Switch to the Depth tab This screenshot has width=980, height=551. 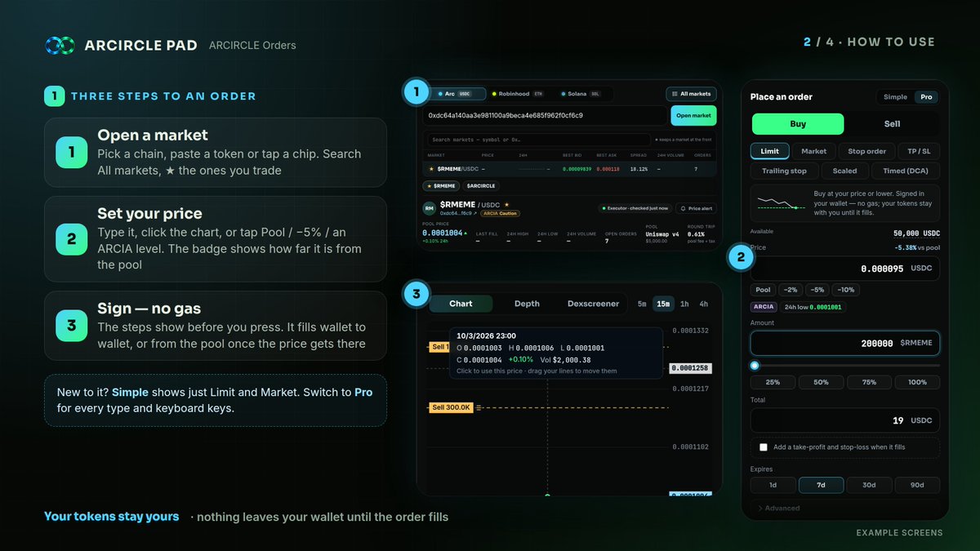(x=527, y=304)
